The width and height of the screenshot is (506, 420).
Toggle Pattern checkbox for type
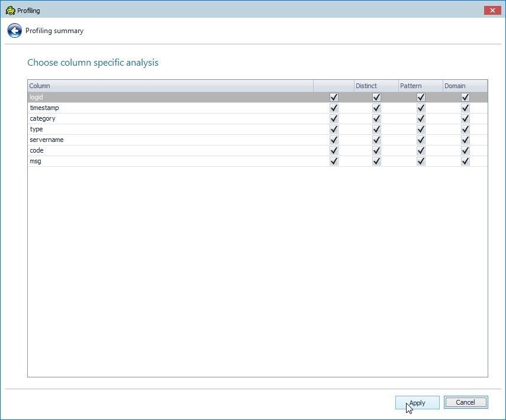pos(421,129)
